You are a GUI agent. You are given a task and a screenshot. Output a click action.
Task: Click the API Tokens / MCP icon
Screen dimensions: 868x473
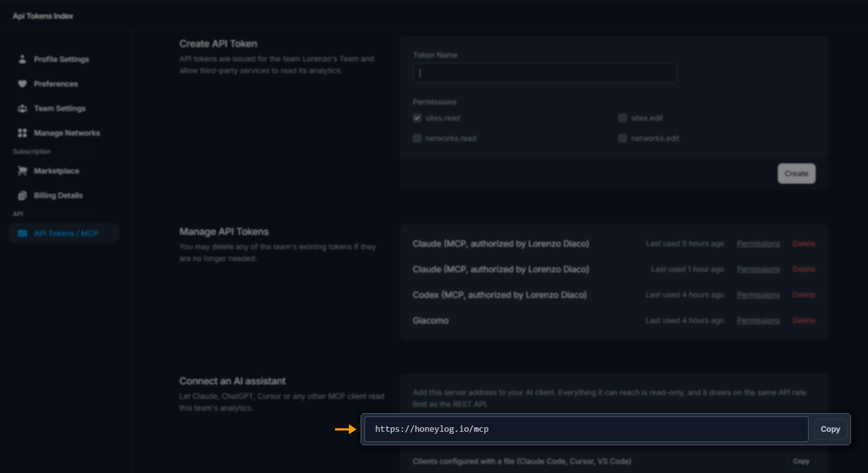(22, 233)
